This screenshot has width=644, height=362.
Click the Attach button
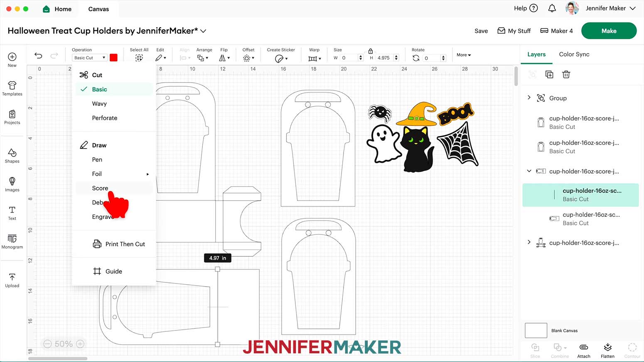[x=584, y=350]
